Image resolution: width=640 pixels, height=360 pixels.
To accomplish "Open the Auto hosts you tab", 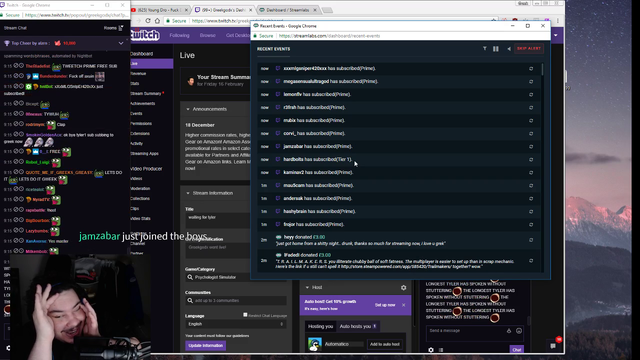I will click(x=358, y=326).
